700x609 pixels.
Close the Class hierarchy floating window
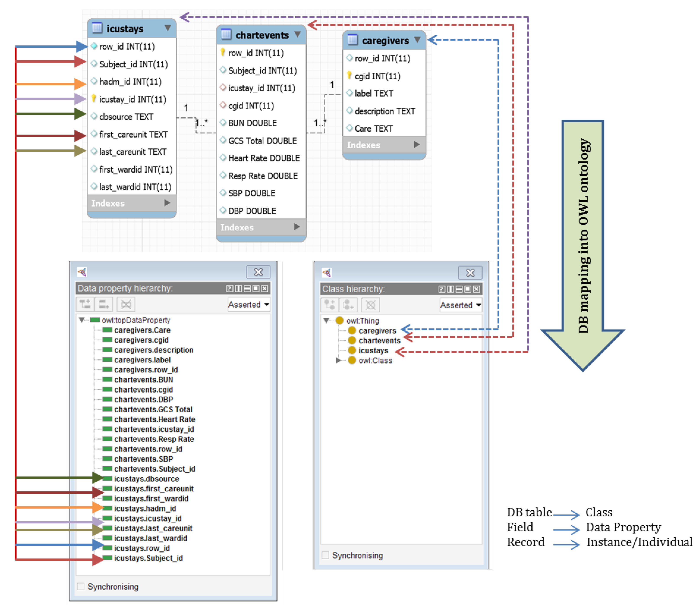coord(470,273)
